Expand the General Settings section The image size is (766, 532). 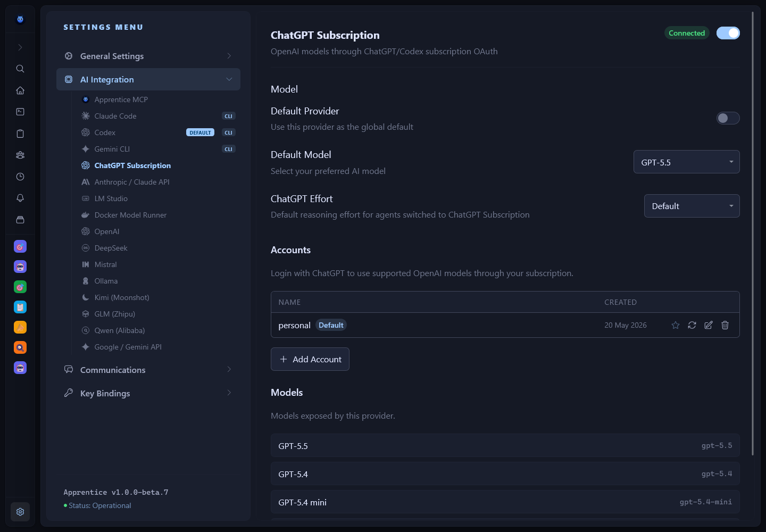[148, 56]
